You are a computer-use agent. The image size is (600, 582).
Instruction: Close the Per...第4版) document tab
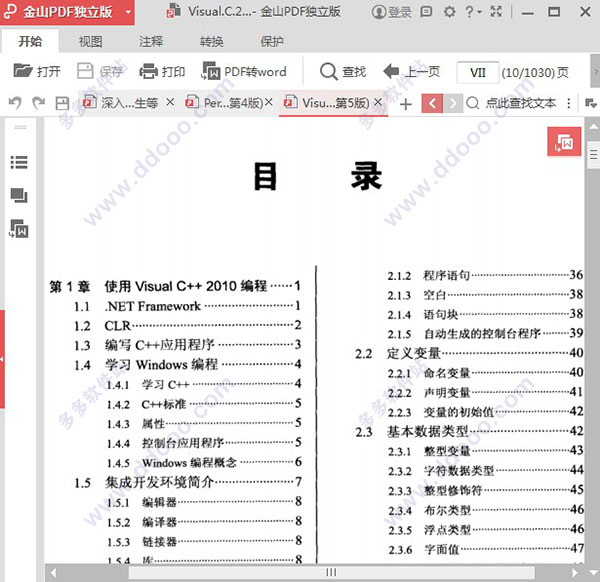(269, 102)
